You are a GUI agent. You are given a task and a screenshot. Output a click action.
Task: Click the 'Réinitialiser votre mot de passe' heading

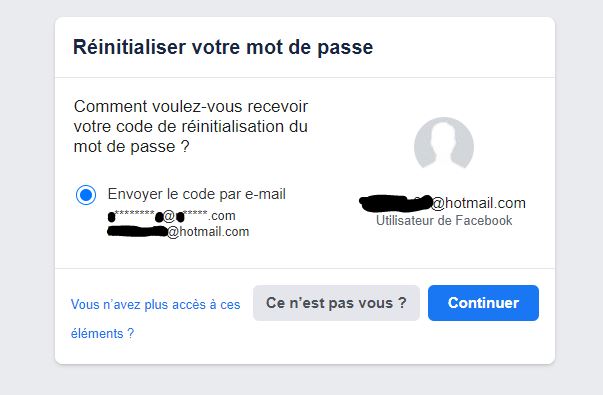(223, 47)
